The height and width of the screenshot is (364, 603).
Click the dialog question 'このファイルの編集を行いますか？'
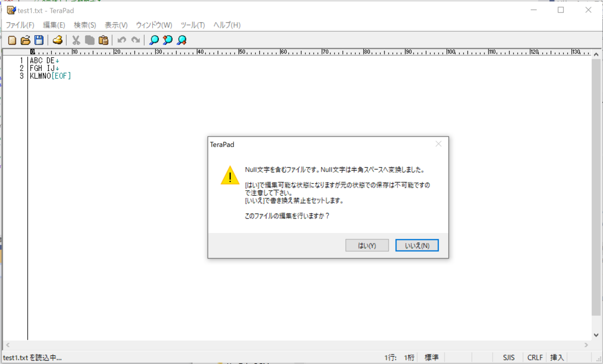click(x=287, y=216)
